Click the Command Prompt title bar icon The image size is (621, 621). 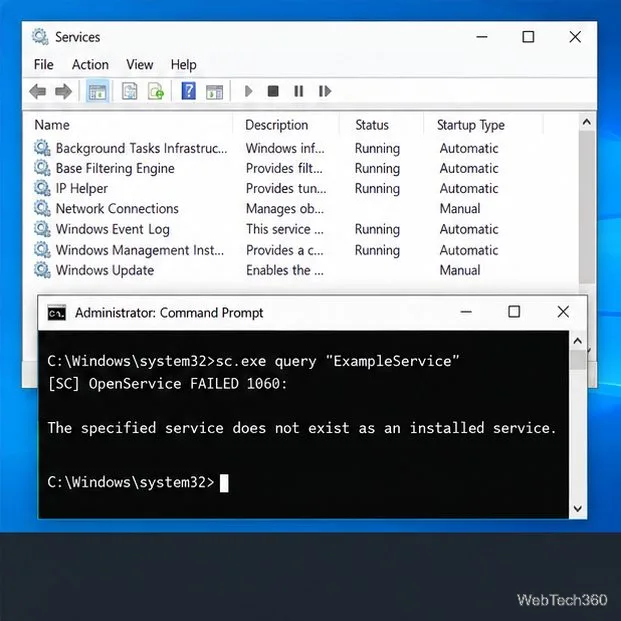57,313
